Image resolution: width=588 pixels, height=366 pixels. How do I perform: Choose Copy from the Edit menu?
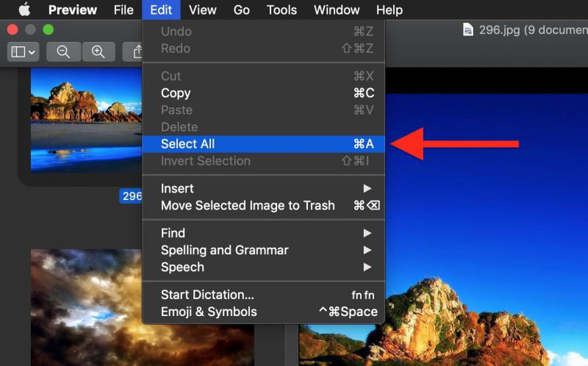coord(176,93)
